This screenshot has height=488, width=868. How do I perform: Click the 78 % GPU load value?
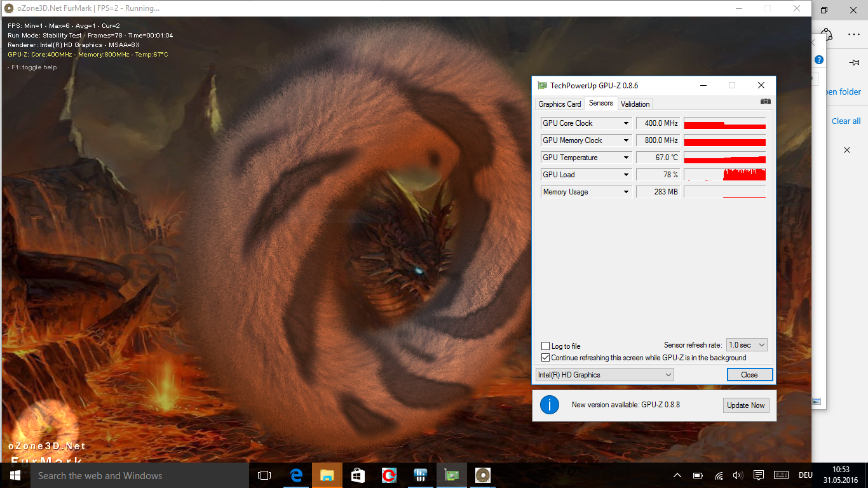[658, 175]
